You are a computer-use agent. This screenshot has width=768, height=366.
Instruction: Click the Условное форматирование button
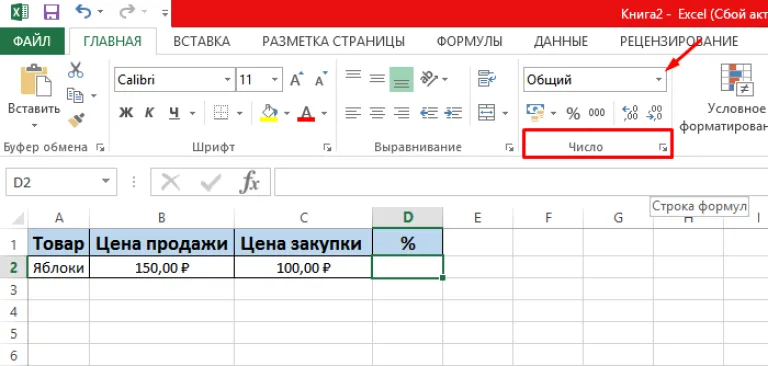(725, 99)
